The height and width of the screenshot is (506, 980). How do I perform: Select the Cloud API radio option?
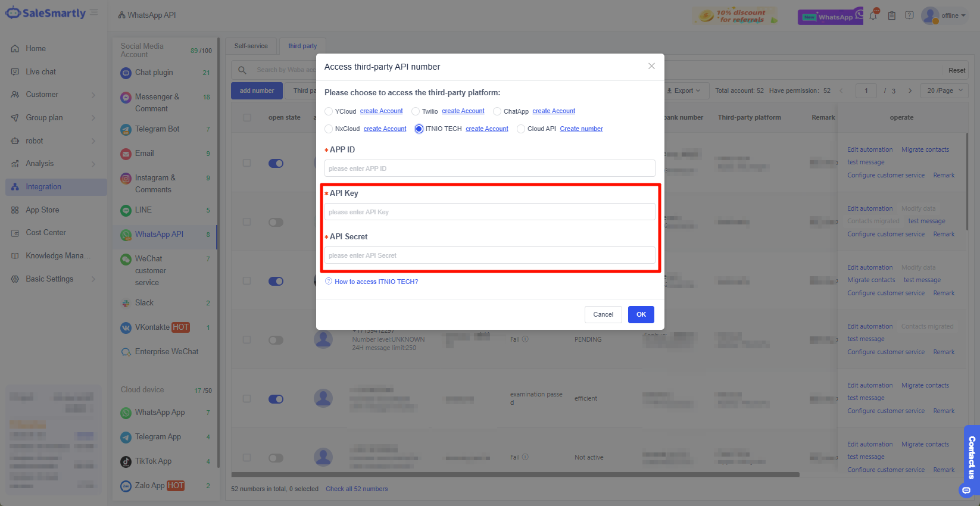(x=521, y=129)
